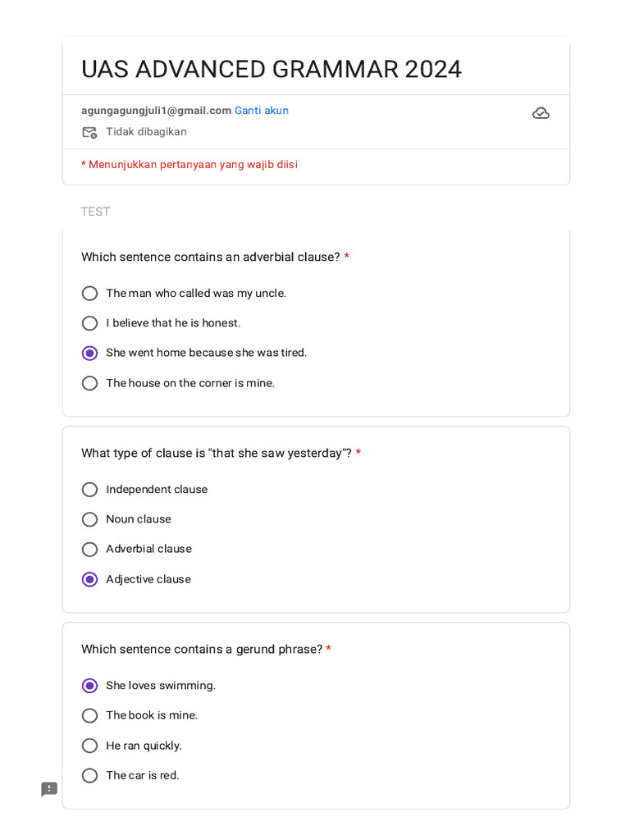Click the TEST section heading
630x840 pixels.
(95, 212)
